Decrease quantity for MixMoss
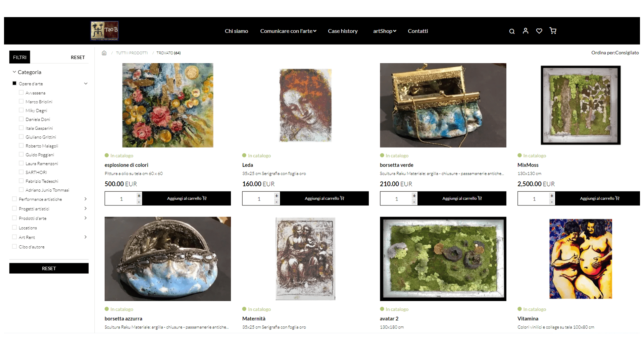The width and height of the screenshot is (644, 362). tap(552, 202)
